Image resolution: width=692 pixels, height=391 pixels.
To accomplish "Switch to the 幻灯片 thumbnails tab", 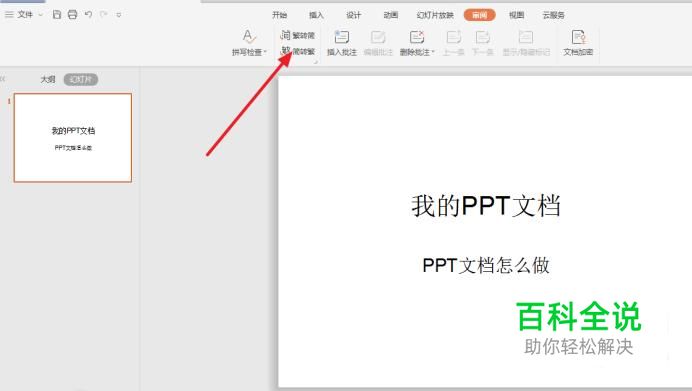I will pos(81,79).
